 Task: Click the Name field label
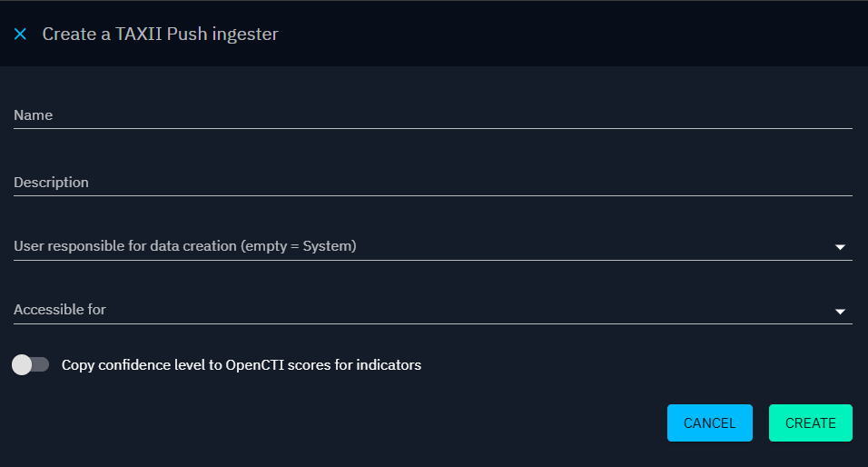coord(33,115)
